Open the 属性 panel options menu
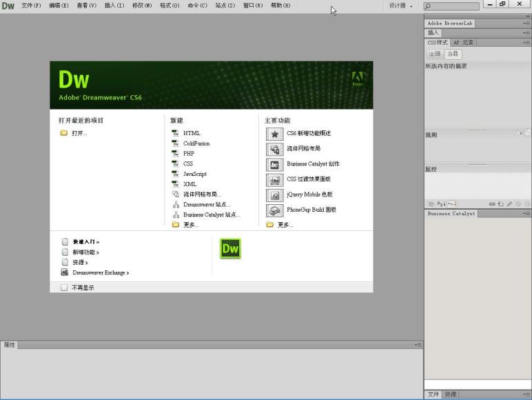This screenshot has height=400, width=532. (418, 345)
